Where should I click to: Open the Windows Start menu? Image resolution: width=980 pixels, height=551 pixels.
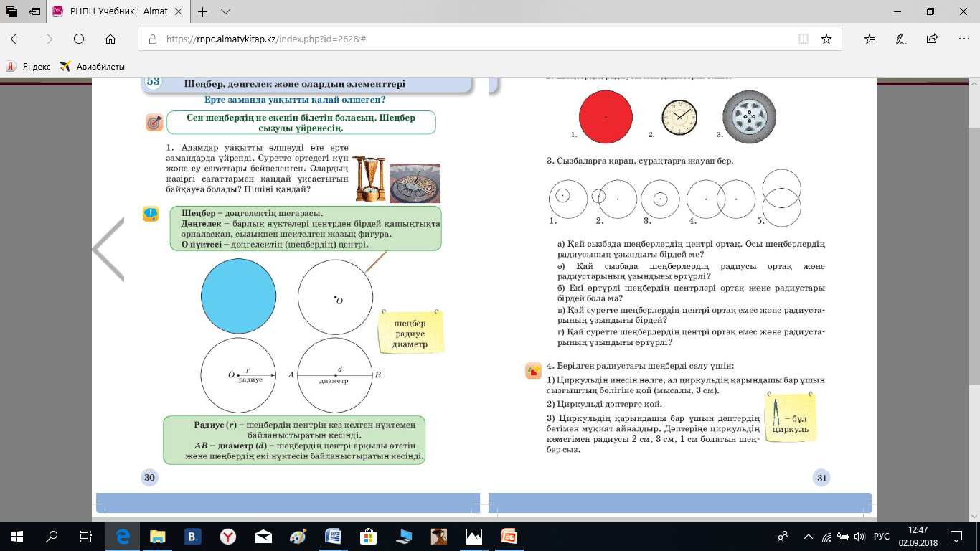17,537
